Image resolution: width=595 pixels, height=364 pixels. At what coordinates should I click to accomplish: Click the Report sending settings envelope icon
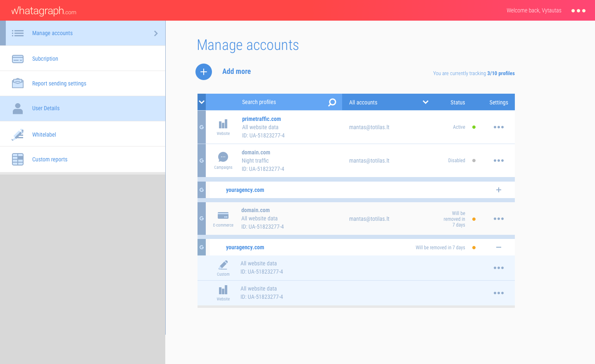click(18, 83)
